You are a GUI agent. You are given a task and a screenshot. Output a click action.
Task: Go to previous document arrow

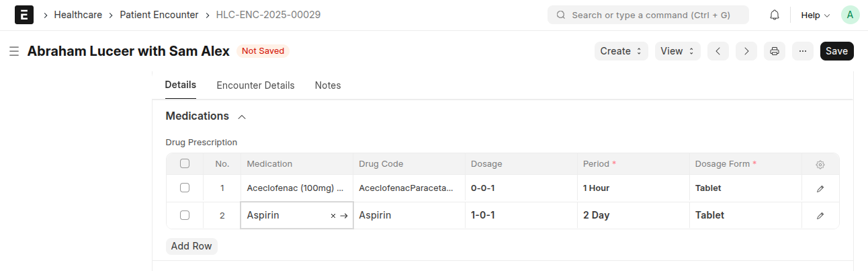point(718,51)
